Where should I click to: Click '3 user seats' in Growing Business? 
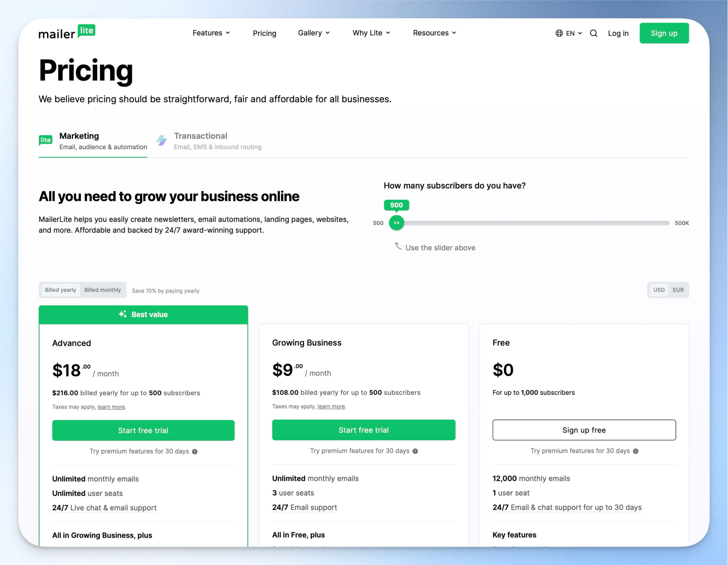293,493
